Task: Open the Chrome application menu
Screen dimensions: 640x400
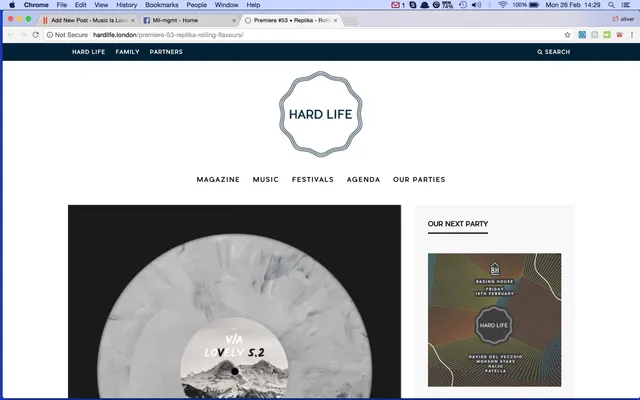Action: pyautogui.click(x=36, y=5)
